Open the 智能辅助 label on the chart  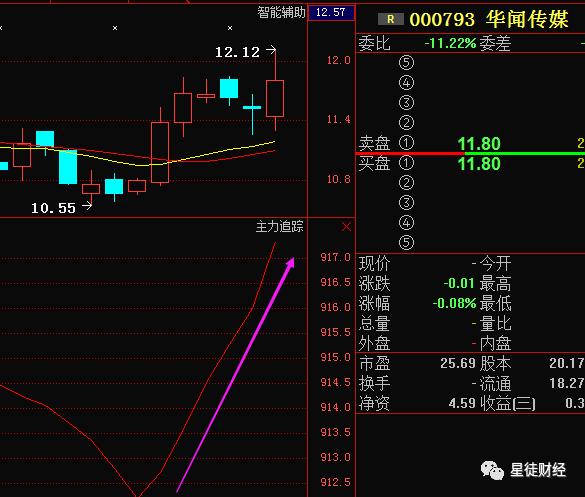281,12
